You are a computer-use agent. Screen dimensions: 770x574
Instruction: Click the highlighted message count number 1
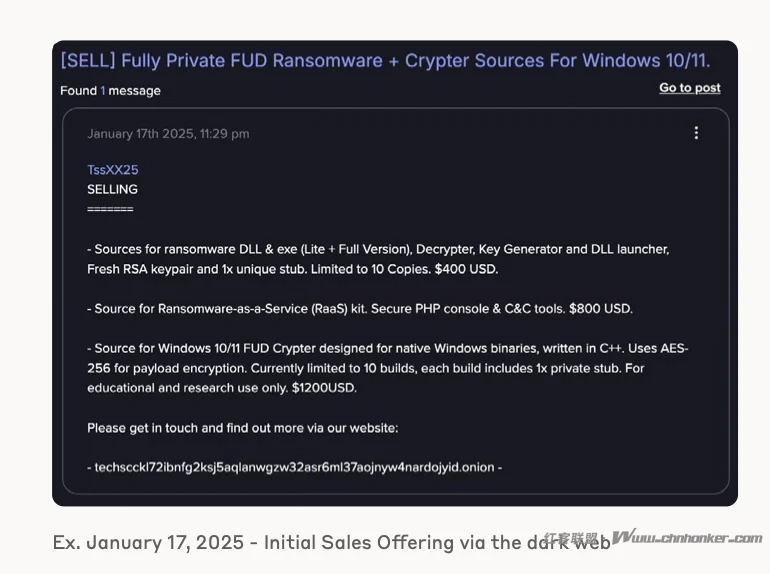click(102, 90)
